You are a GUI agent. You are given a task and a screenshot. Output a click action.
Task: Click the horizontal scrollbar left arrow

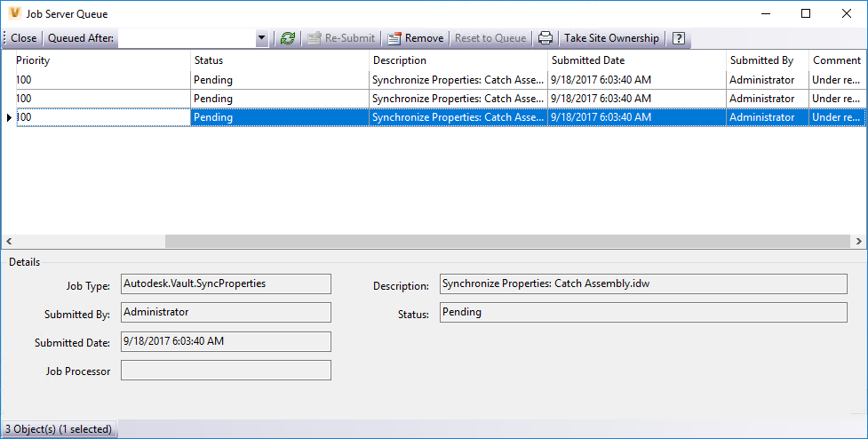(9, 242)
